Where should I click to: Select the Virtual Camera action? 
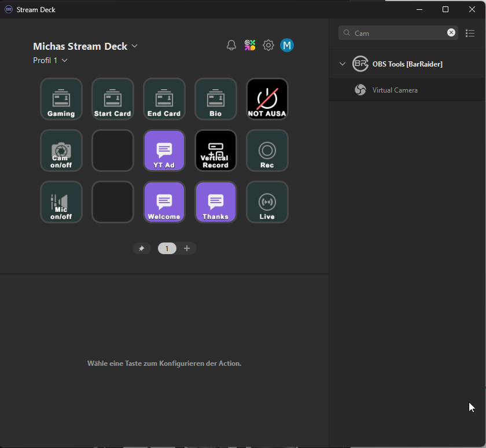(x=394, y=90)
